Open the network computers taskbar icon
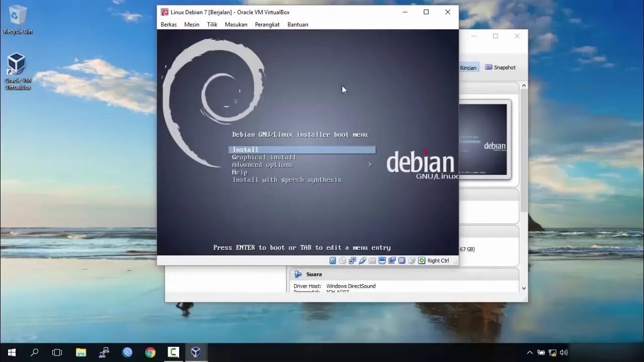 click(x=104, y=352)
